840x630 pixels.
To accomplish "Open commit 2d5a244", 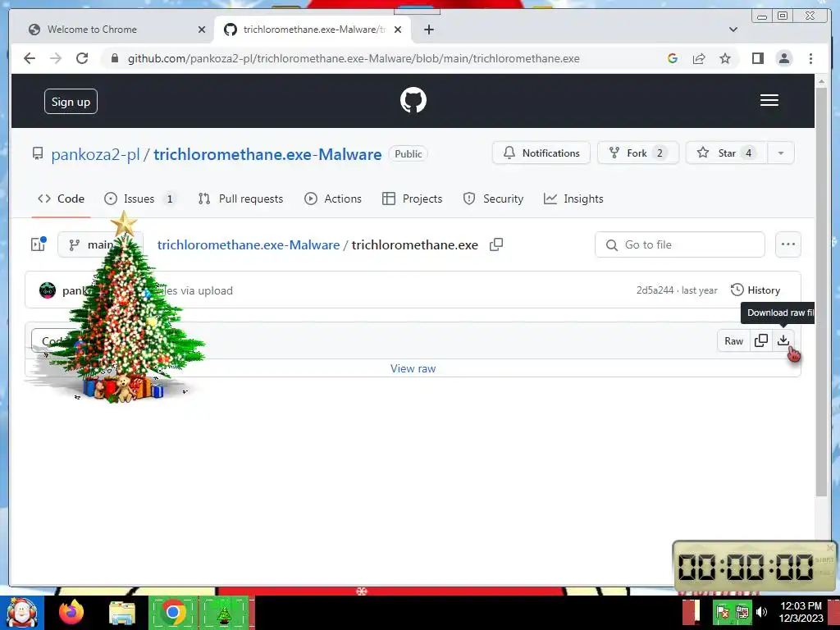I will [655, 290].
